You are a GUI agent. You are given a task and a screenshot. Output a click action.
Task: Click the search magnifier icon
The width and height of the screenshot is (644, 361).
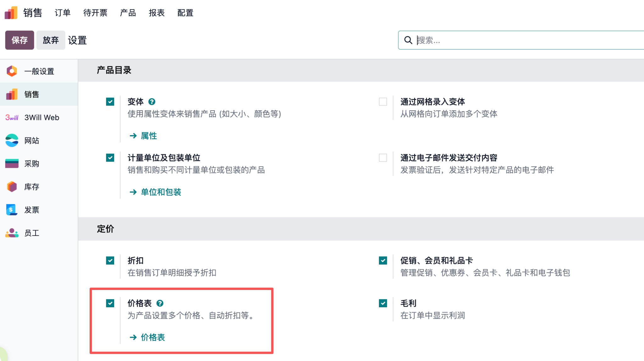coord(408,40)
